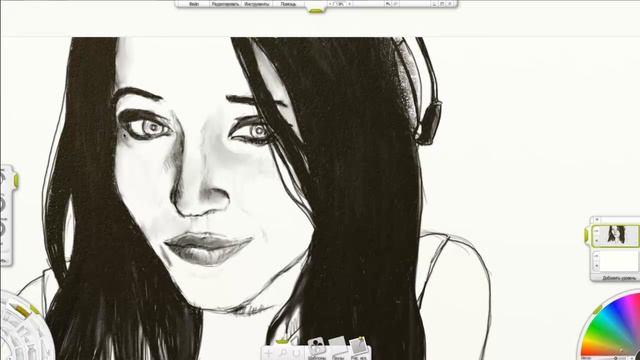Screen dimensions: 640x360
Task: Collapse the color wheel with green handle
Action: tap(597, 309)
